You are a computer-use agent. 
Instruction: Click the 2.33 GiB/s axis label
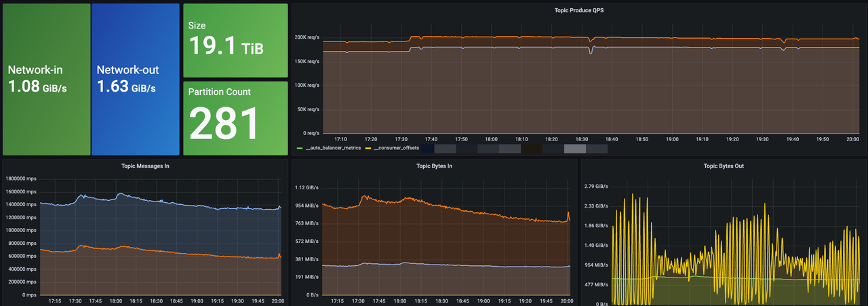(597, 206)
